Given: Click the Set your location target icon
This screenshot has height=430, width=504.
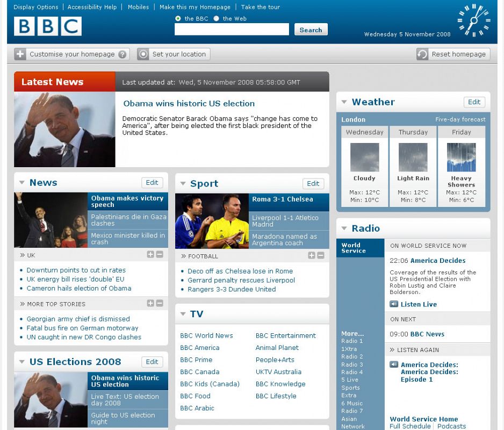Looking at the screenshot, I should (143, 54).
